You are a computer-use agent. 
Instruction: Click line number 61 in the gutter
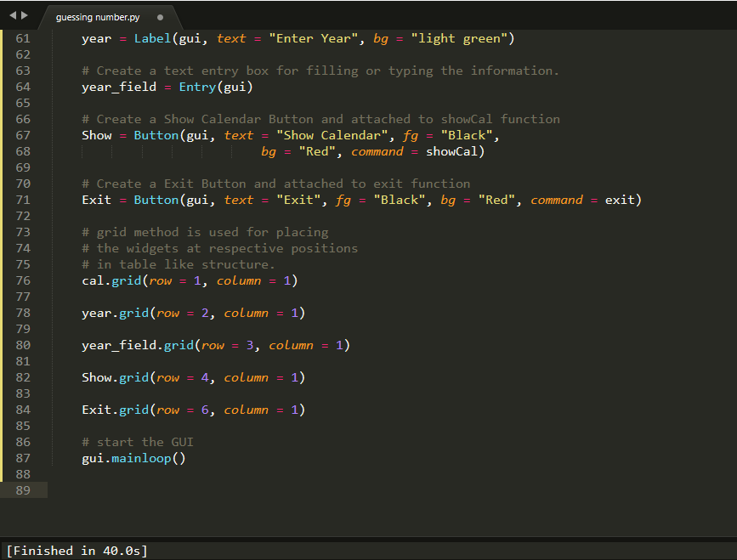[x=22, y=37]
